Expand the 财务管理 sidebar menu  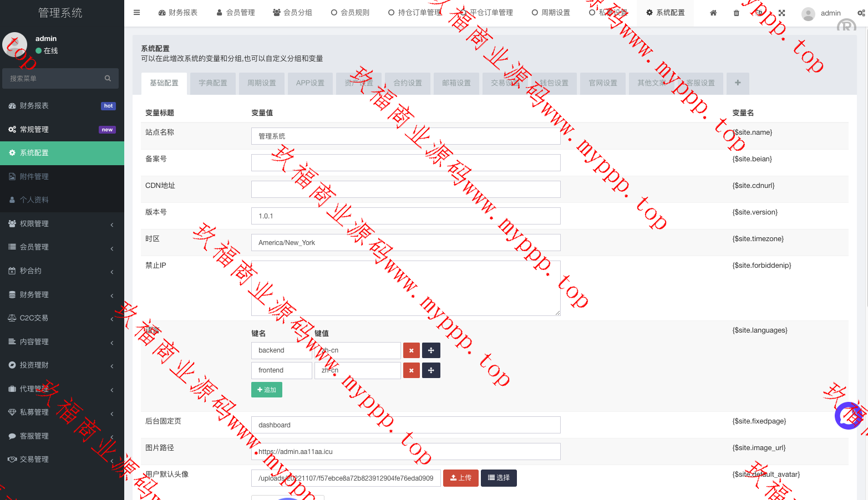[62, 295]
